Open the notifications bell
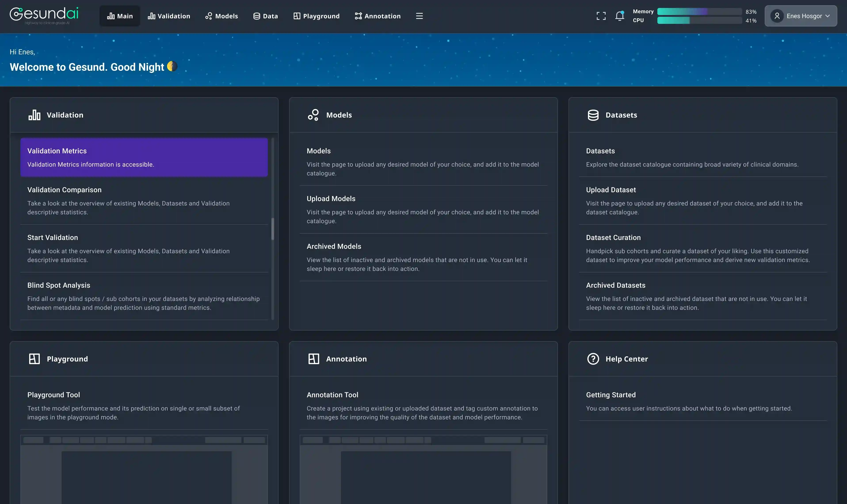 (x=620, y=16)
